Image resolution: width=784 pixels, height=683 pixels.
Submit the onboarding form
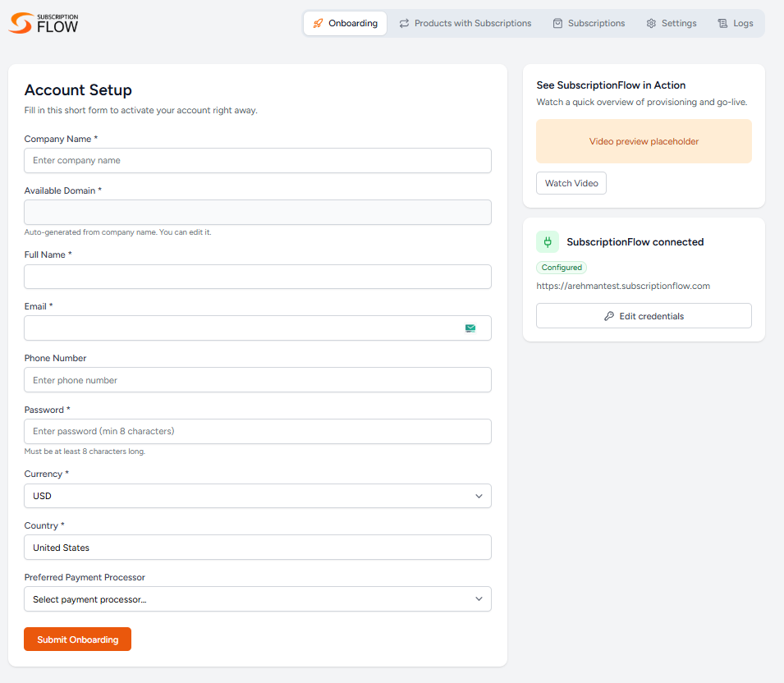[x=77, y=639]
